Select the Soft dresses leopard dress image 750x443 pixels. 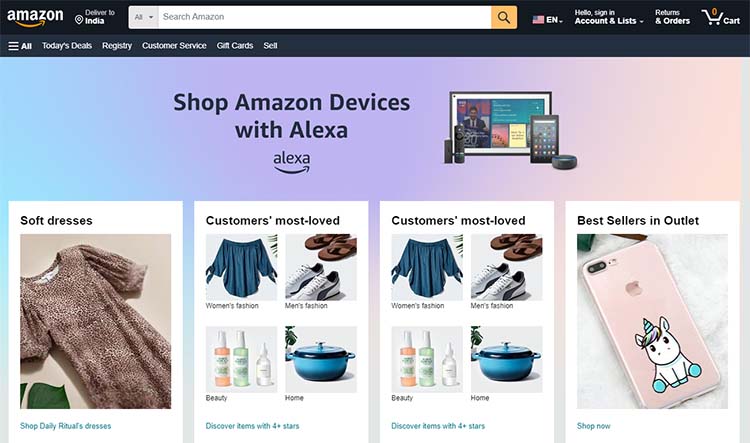coord(96,321)
